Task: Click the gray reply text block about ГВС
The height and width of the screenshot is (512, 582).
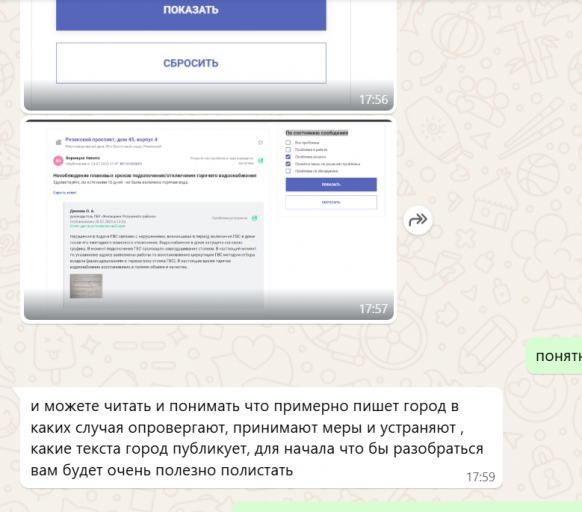Action: click(x=163, y=251)
